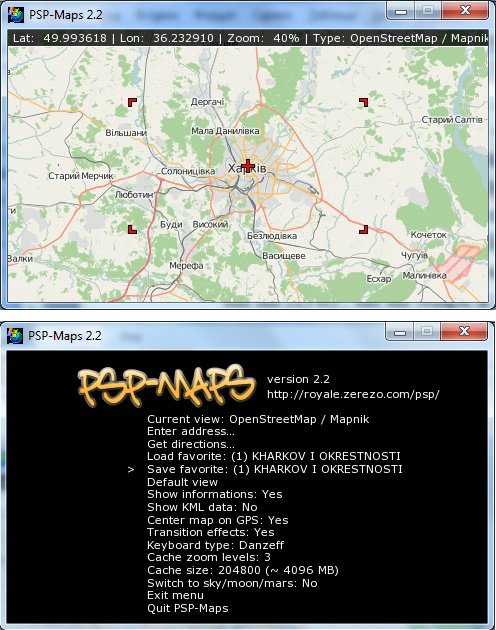Close the map PSP-Maps window

pyautogui.click(x=465, y=11)
